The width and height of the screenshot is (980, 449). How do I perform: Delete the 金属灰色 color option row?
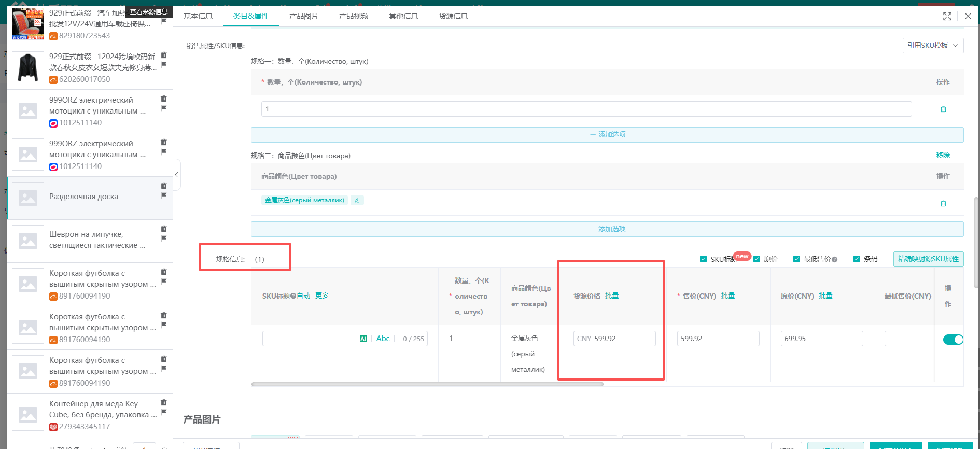tap(943, 204)
